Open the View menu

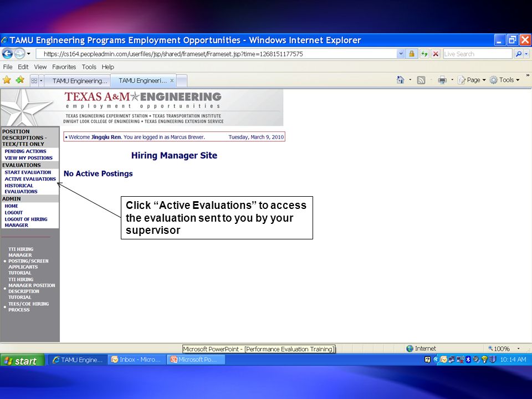pyautogui.click(x=40, y=67)
